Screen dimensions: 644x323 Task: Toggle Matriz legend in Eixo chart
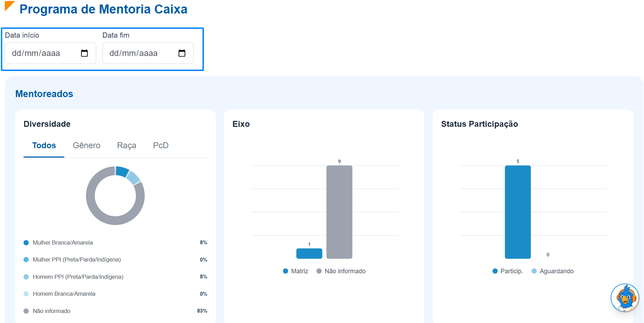click(x=295, y=271)
